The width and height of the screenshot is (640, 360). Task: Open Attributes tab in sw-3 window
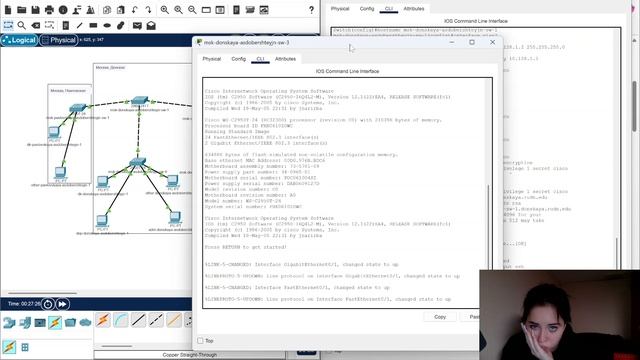click(x=285, y=59)
